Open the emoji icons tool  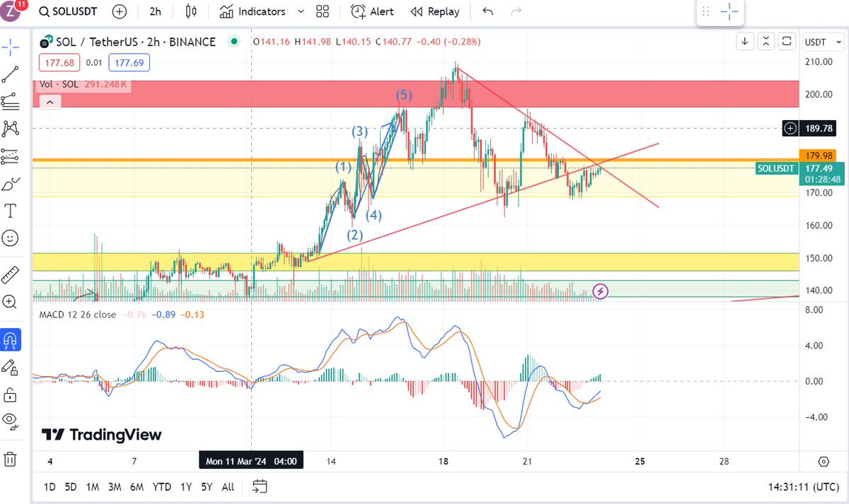click(x=10, y=238)
